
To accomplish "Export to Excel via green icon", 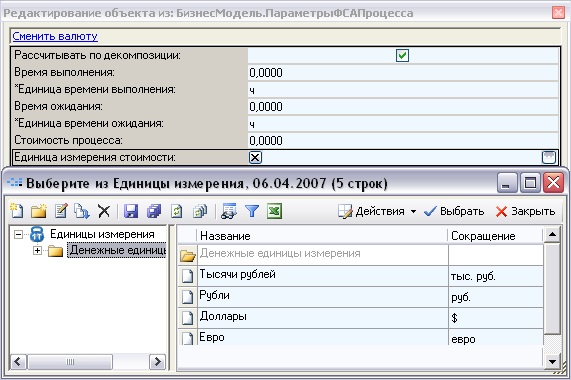I will (x=275, y=211).
